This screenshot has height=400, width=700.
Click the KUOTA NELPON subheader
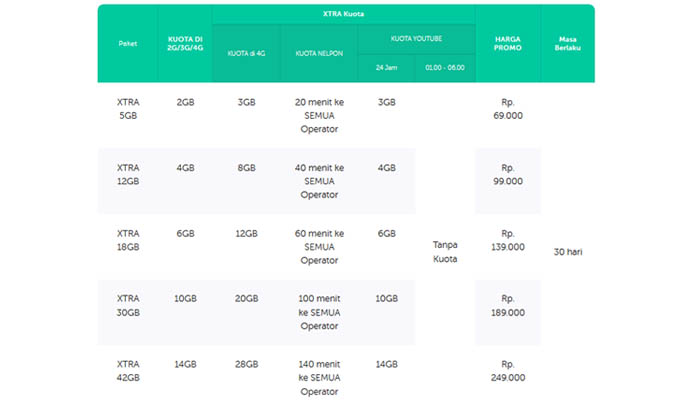point(318,53)
